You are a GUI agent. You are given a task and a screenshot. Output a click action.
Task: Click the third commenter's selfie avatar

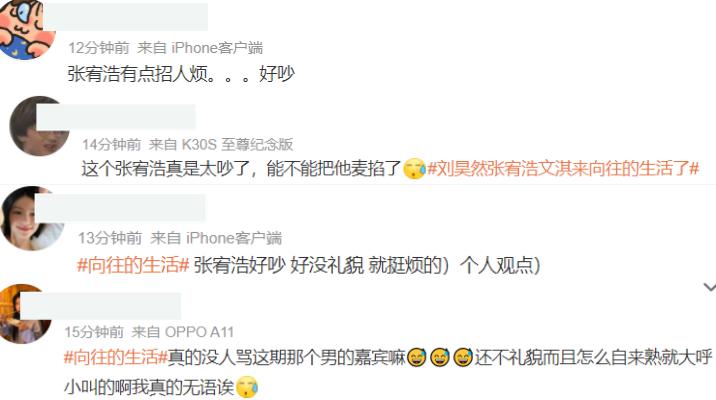(x=32, y=218)
